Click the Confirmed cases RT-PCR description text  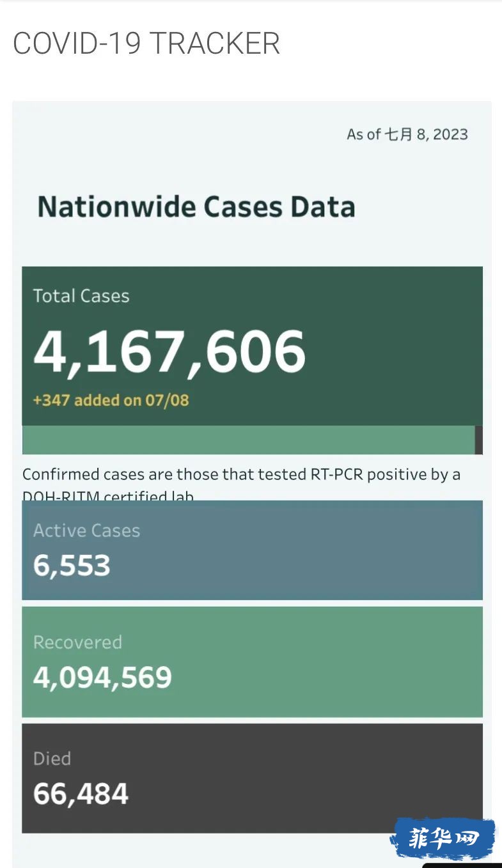[x=241, y=475]
